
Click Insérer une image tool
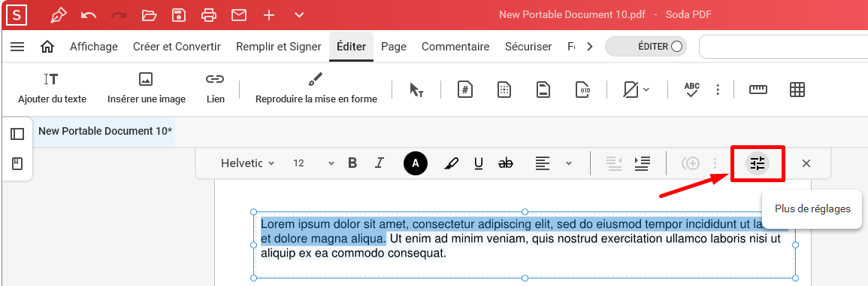point(146,89)
